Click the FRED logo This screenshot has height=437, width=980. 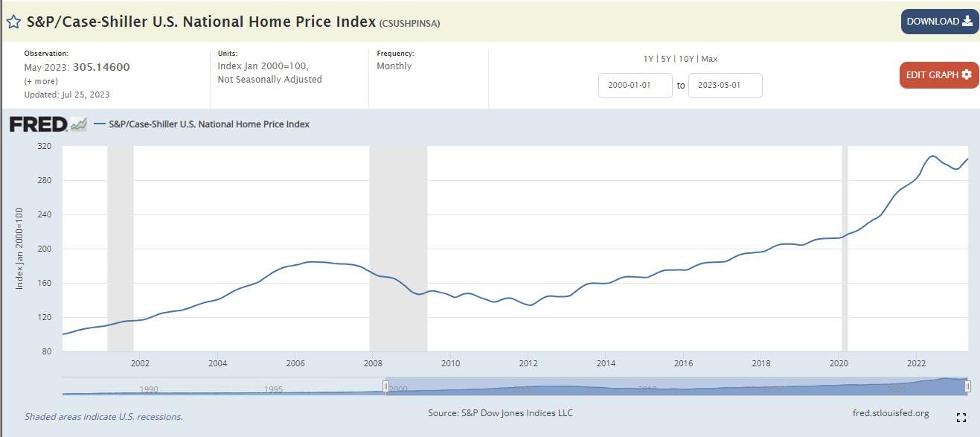click(38, 124)
